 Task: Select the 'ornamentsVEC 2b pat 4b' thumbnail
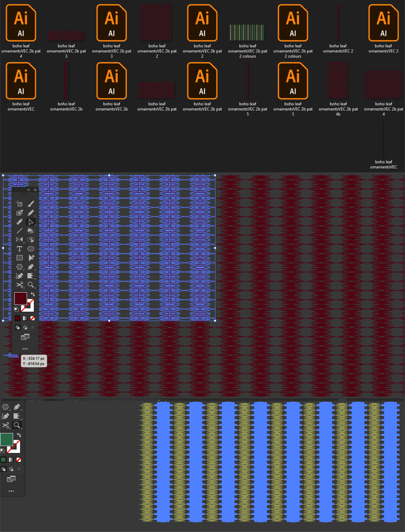tap(338, 80)
